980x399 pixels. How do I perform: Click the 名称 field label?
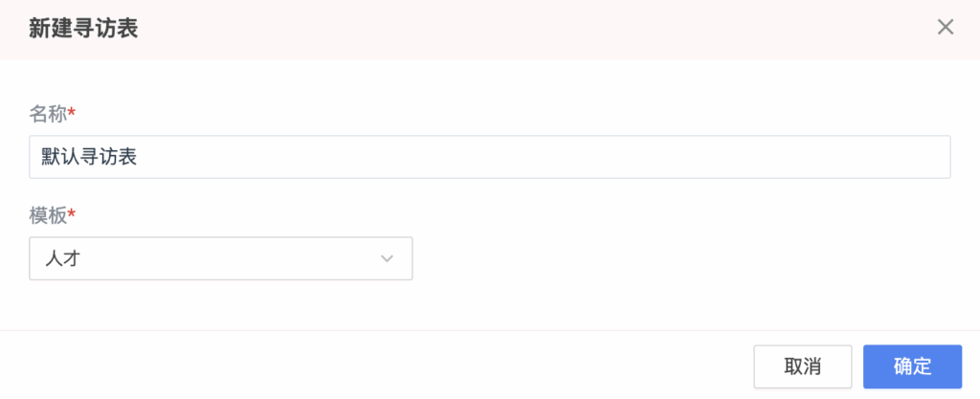pyautogui.click(x=48, y=113)
